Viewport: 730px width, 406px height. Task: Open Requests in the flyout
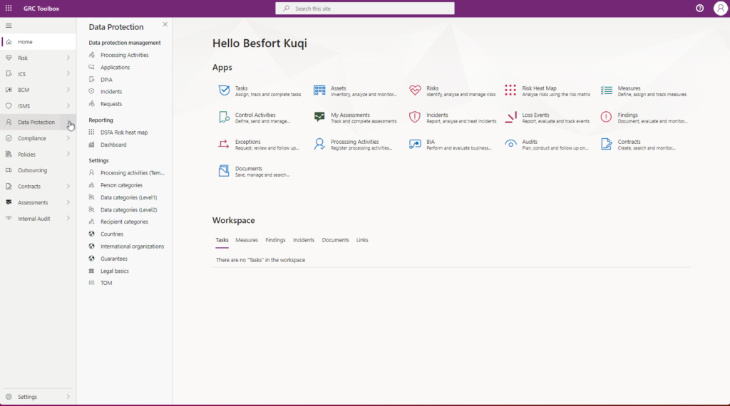[111, 104]
